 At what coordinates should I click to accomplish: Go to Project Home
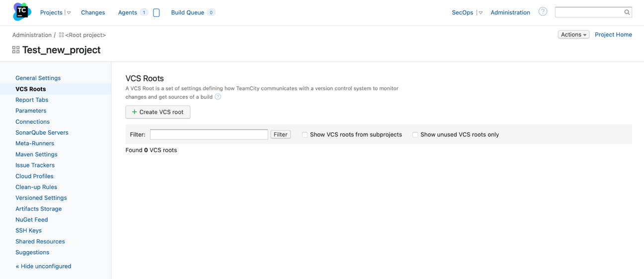pos(613,34)
